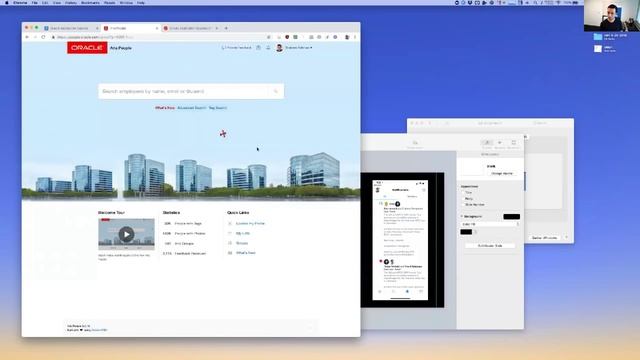This screenshot has height=360, width=640.
Task: Click the search magnifier icon in the employee search box
Action: (276, 91)
